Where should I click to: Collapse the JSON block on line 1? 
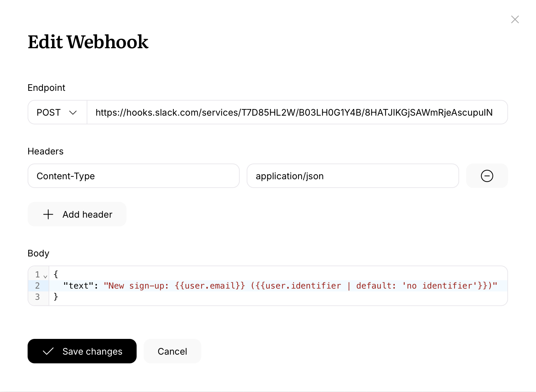tap(45, 276)
